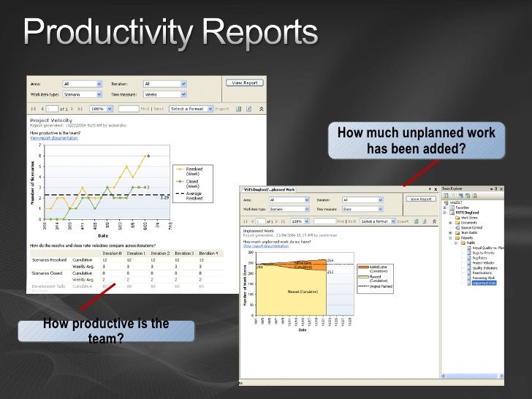
Task: Click View Report button in Project Velocity
Action: 245,83
